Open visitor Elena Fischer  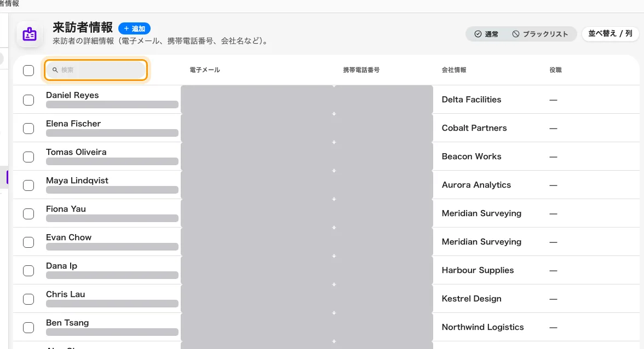[x=73, y=124]
